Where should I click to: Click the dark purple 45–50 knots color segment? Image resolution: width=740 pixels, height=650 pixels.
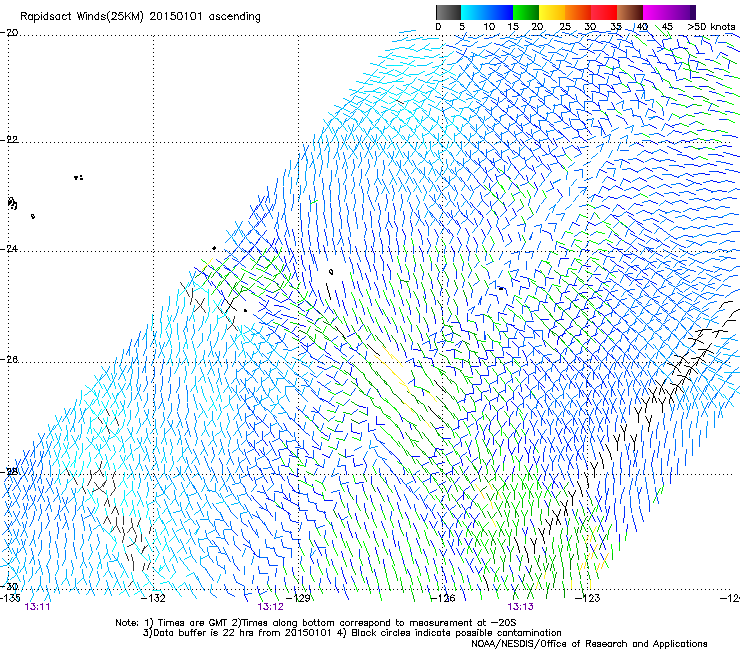tap(682, 12)
